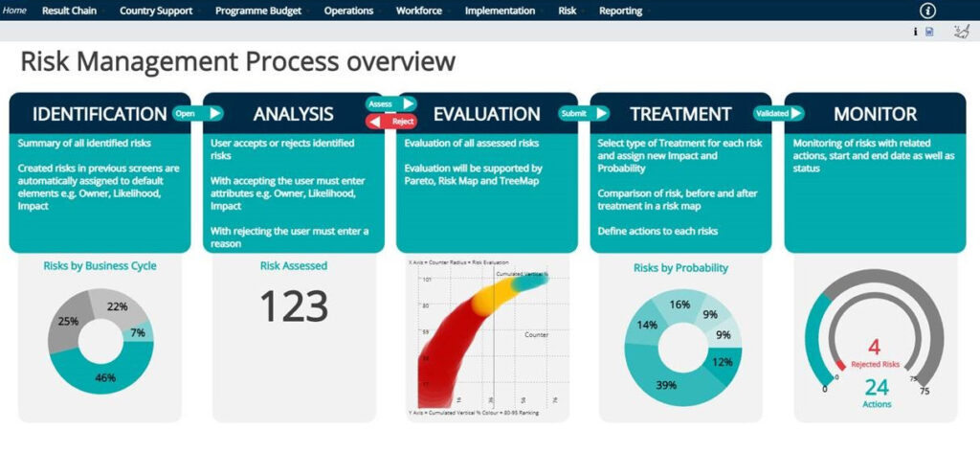Click the small document icon in toolbar
The image size is (980, 452).
pos(929,33)
